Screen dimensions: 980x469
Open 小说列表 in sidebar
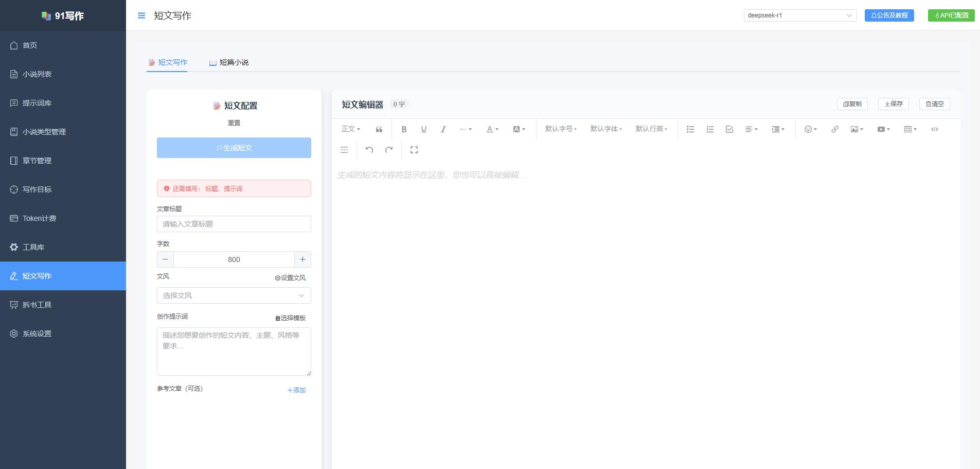63,74
